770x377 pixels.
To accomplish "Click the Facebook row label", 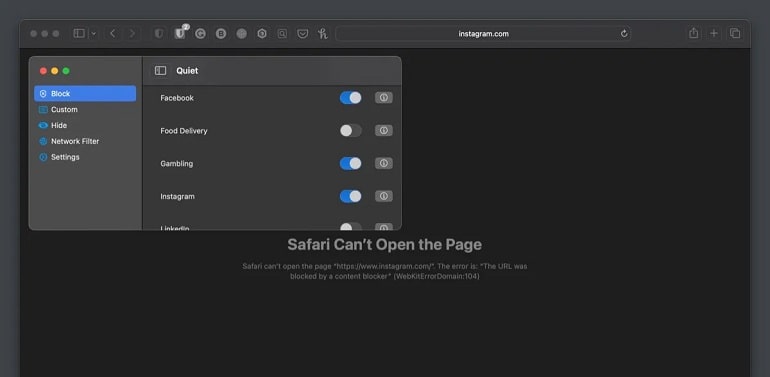I will coord(177,98).
